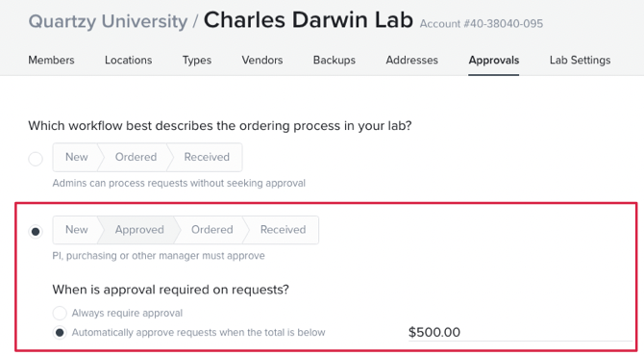Image resolution: width=644 pixels, height=356 pixels.
Task: Open the Types tab
Action: [197, 60]
